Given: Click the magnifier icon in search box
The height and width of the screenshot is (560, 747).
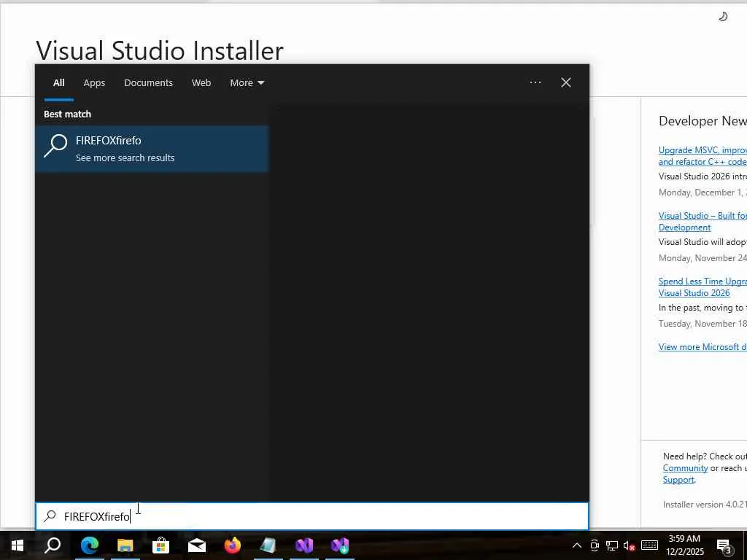Looking at the screenshot, I should 50,516.
